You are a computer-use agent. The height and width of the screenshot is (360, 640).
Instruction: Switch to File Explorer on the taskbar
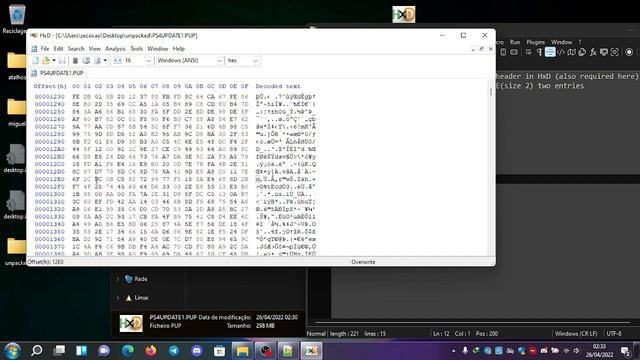242,351
